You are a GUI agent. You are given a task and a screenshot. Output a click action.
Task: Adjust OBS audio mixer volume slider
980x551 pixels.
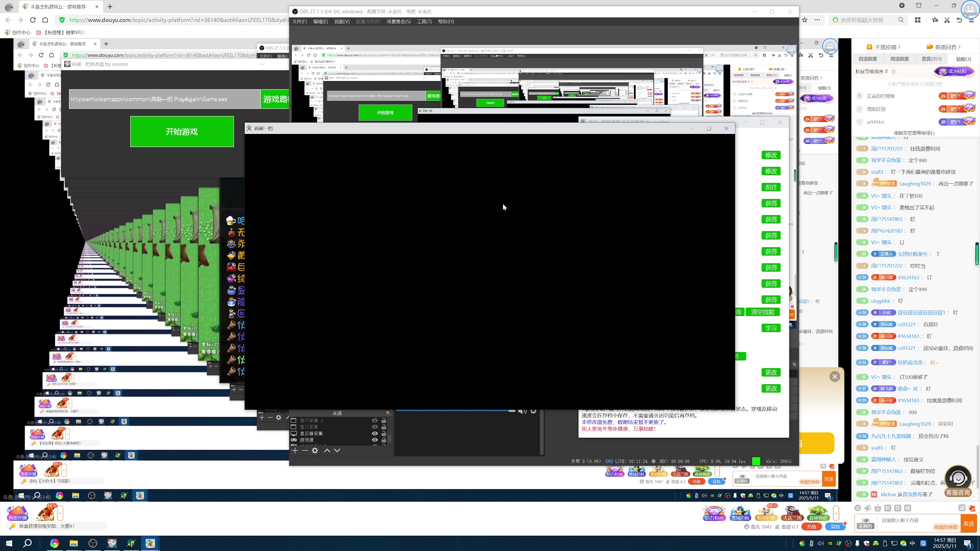coord(456,411)
